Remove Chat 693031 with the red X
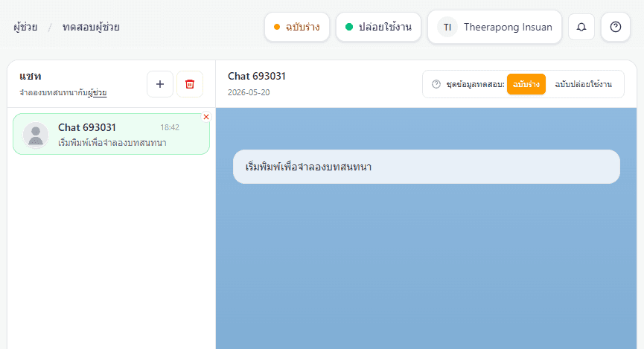The width and height of the screenshot is (644, 349). (206, 117)
